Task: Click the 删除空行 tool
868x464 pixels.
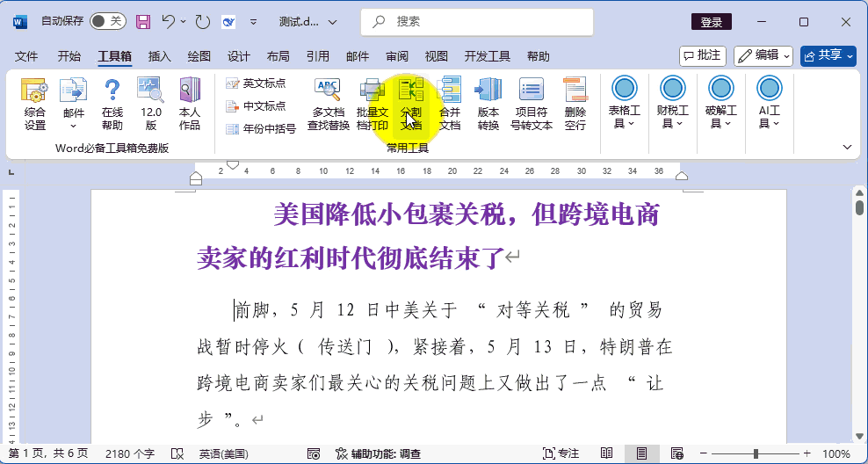Action: pyautogui.click(x=575, y=104)
